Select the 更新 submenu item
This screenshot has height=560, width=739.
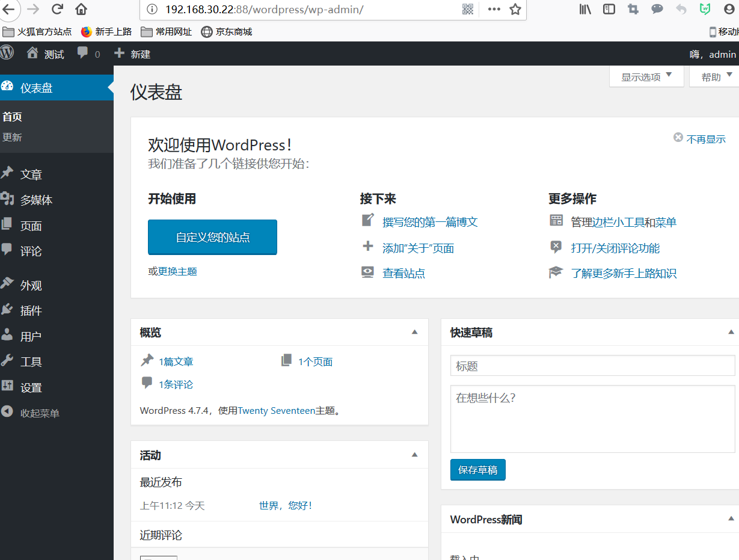point(12,137)
